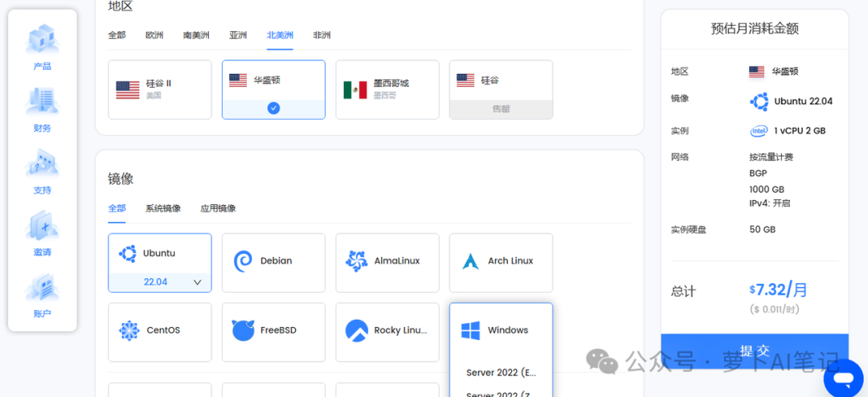
Task: Click the Windows logo icon
Action: pos(470,330)
